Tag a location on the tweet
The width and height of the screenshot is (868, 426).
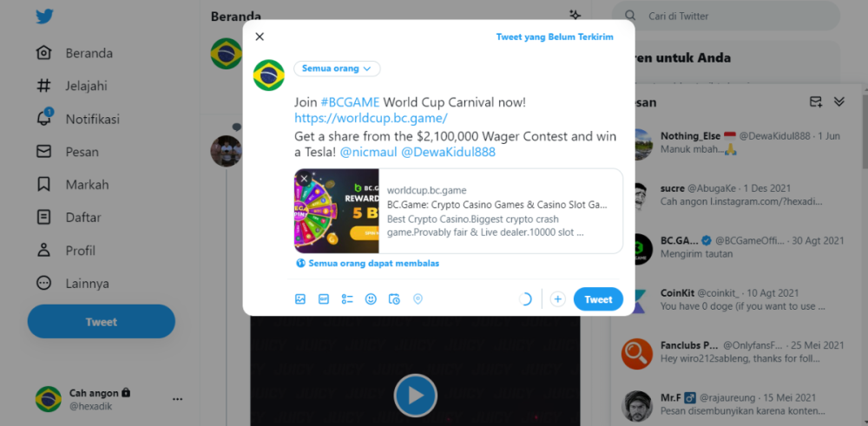(418, 299)
